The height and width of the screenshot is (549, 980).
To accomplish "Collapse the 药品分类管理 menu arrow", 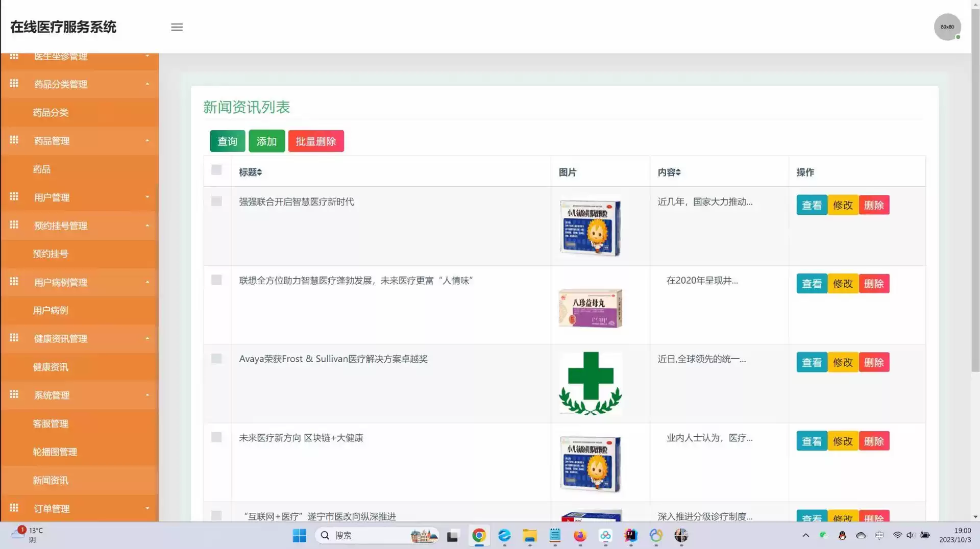I will click(148, 84).
